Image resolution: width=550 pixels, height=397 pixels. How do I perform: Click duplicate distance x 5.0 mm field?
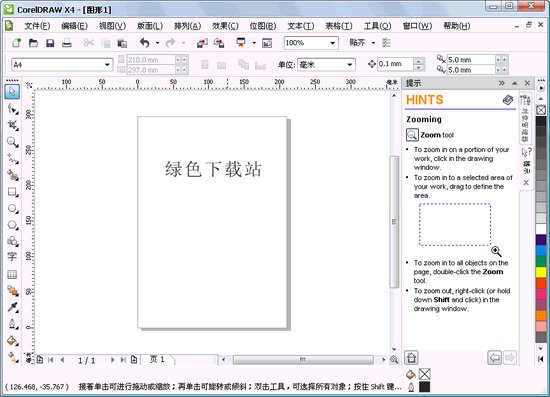pyautogui.click(x=471, y=60)
